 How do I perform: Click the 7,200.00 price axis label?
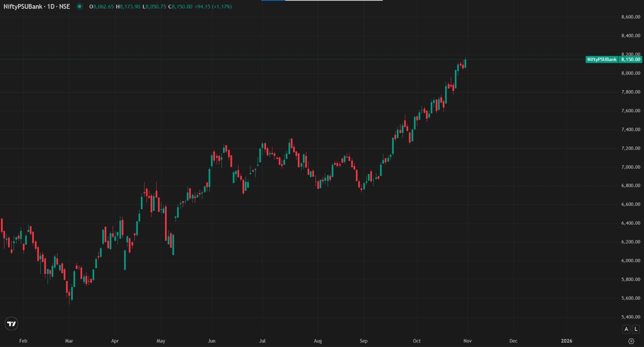click(631, 148)
